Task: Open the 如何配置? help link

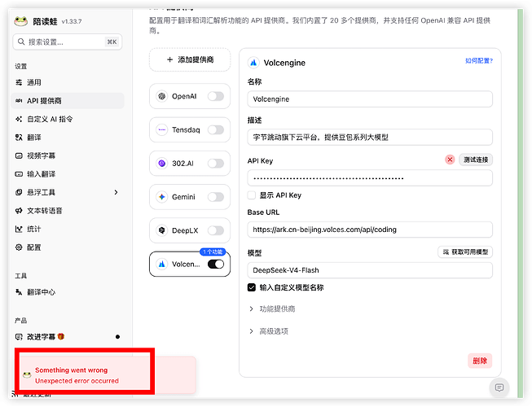Action: [x=479, y=61]
